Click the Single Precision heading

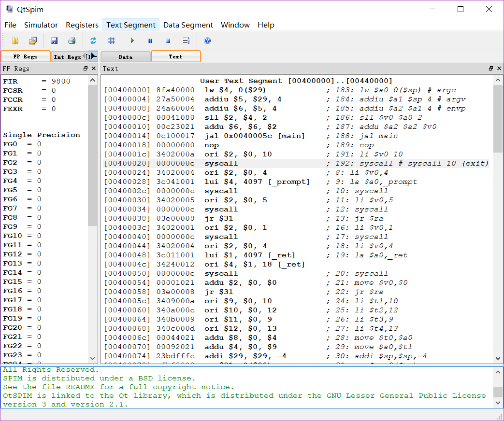[42, 135]
